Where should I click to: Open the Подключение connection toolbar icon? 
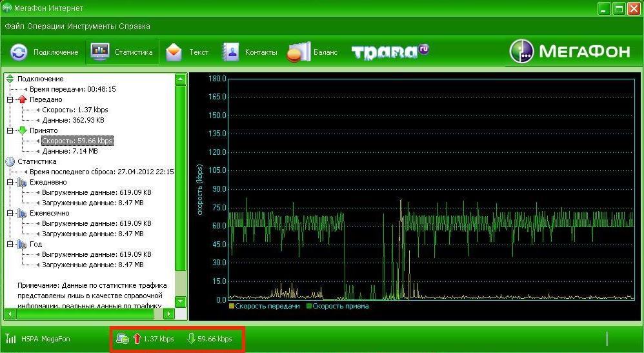point(19,52)
